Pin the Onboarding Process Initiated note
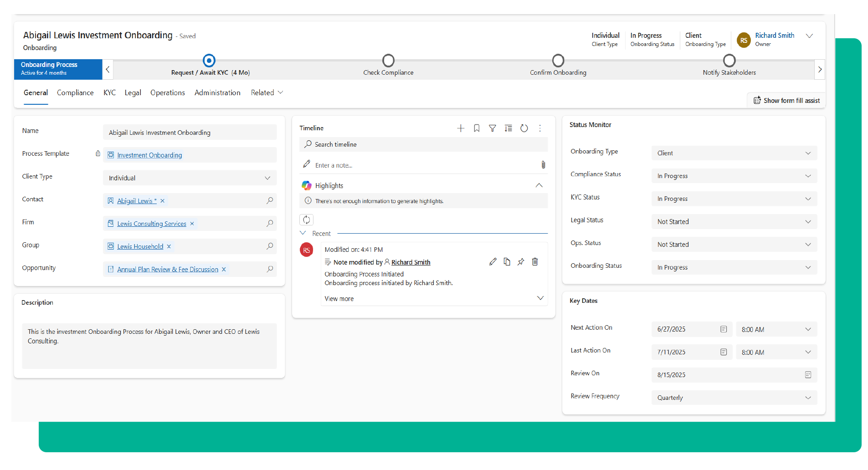 coord(521,262)
